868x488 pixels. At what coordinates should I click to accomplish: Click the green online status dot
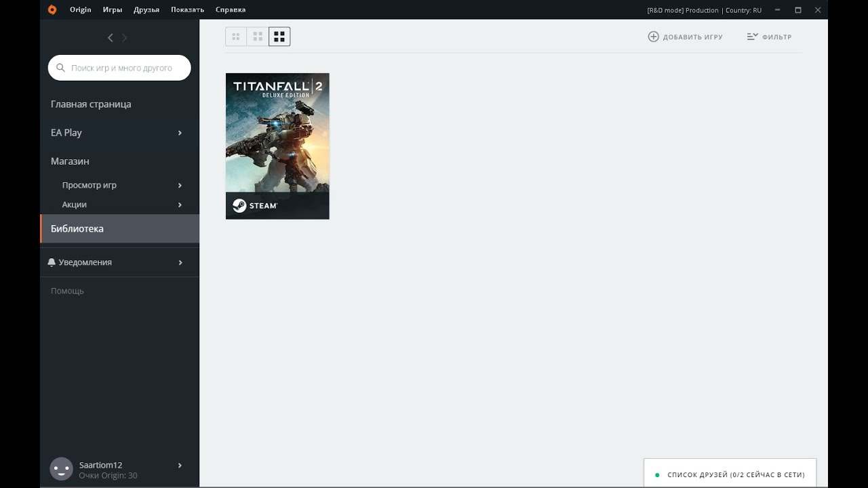click(656, 475)
